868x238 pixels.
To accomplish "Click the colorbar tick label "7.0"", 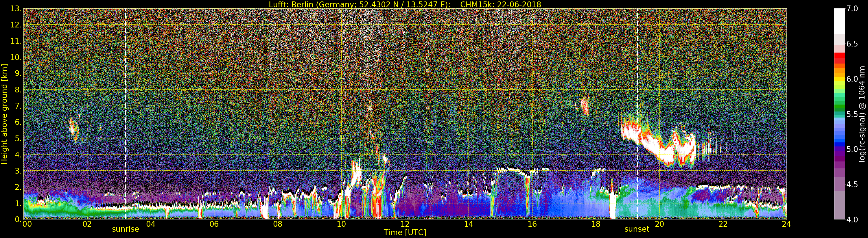I will 852,9.
